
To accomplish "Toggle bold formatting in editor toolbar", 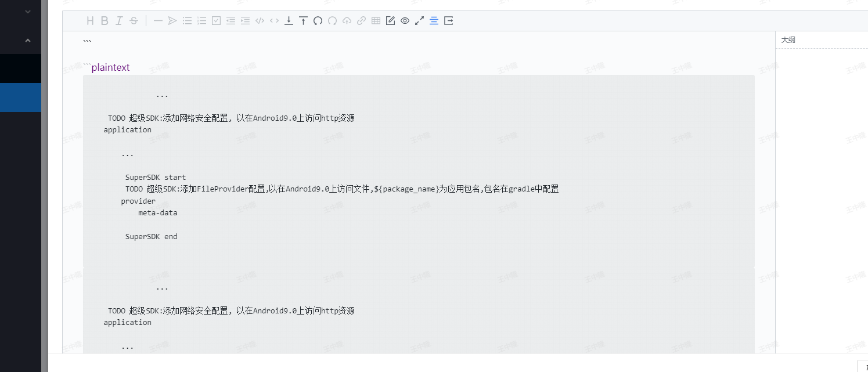I will coord(105,21).
